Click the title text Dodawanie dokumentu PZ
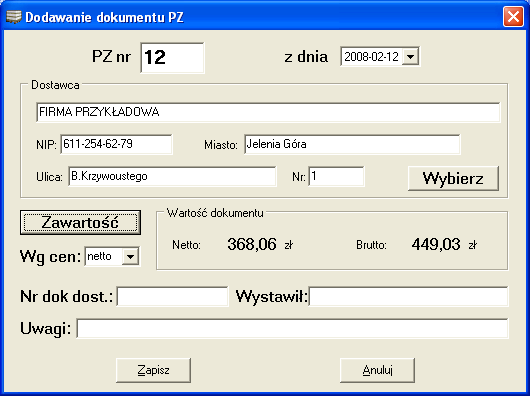The image size is (530, 396). (x=104, y=17)
